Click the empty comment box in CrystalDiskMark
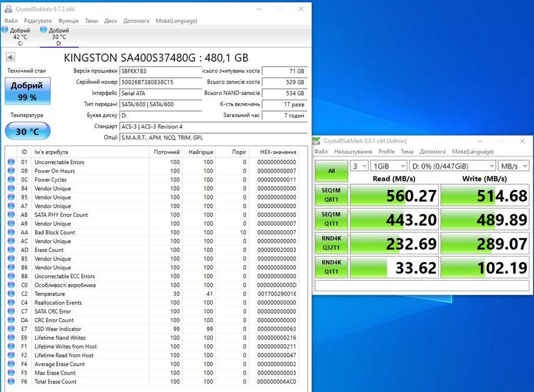534x392 pixels. point(422,286)
